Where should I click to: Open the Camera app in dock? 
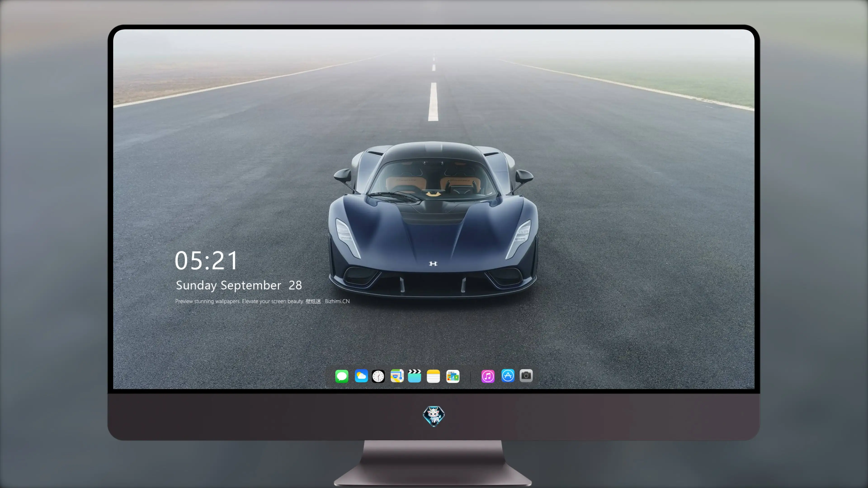tap(526, 375)
